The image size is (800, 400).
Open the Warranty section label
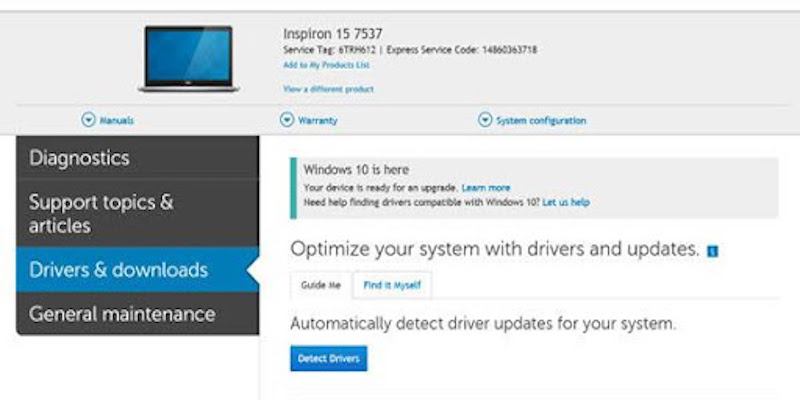pos(317,120)
